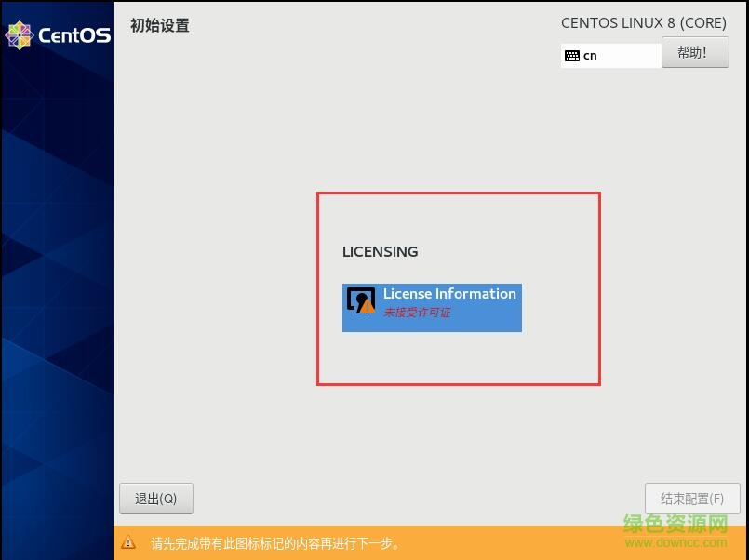Click the CentOS pinwheel logo icon

20,35
